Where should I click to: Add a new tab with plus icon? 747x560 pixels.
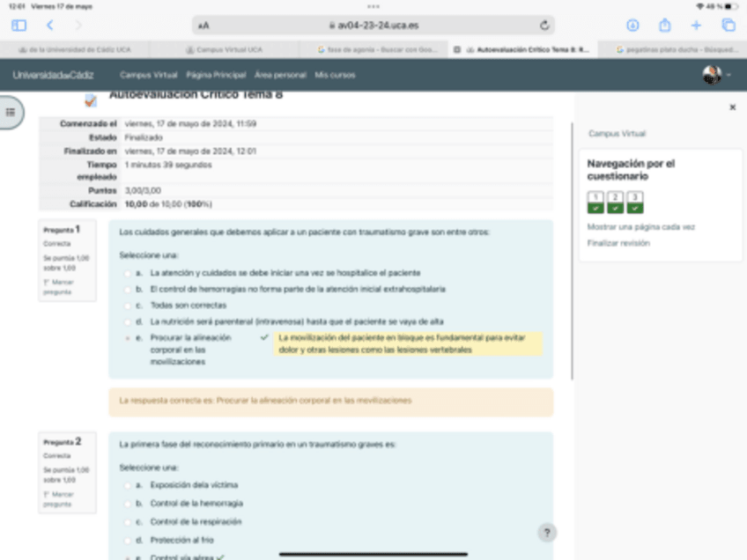pos(696,26)
